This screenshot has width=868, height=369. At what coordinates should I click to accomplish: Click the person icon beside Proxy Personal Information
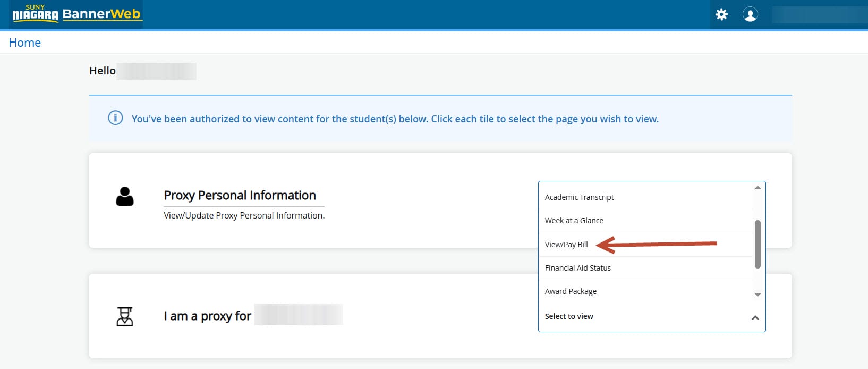tap(125, 196)
